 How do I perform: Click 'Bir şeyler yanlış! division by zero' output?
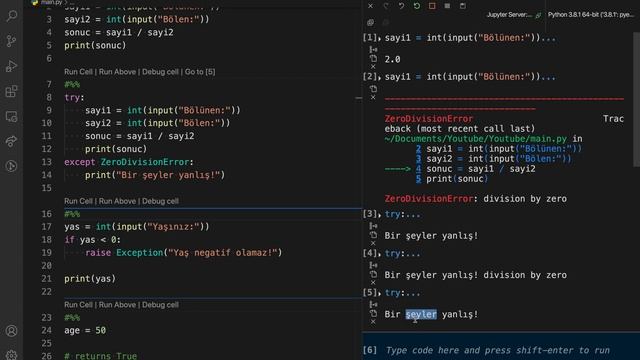(x=476, y=275)
